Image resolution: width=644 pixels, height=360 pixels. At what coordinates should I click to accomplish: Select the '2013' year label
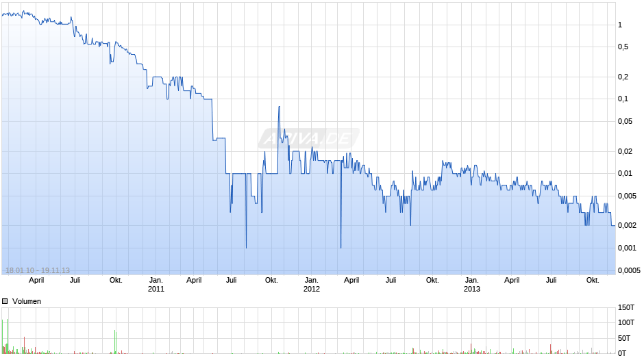coord(472,289)
